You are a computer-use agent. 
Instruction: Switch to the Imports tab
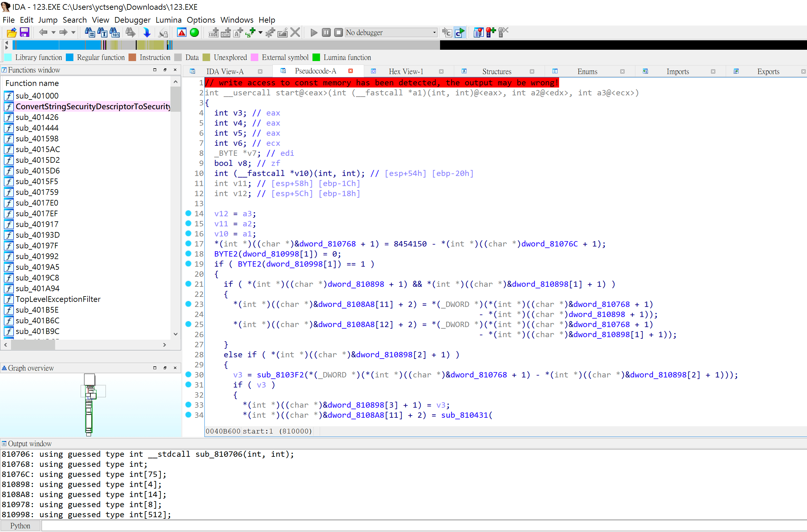tap(677, 71)
